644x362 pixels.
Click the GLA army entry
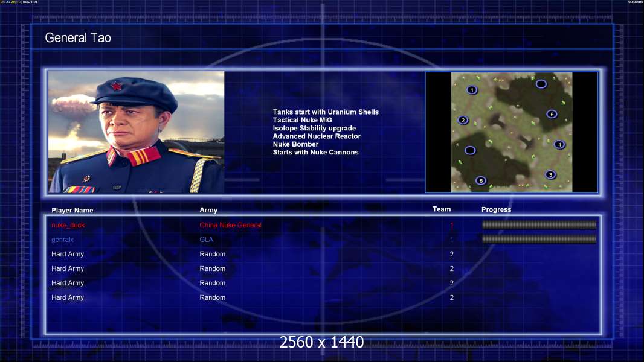click(x=206, y=240)
